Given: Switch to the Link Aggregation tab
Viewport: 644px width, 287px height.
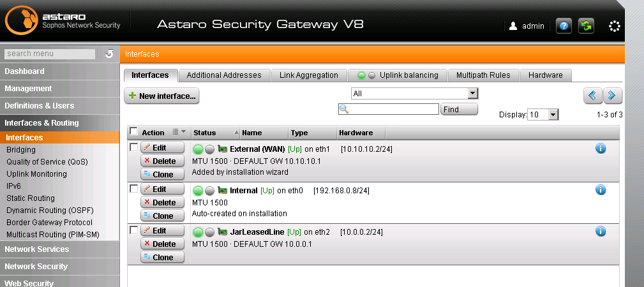Looking at the screenshot, I should tap(308, 75).
